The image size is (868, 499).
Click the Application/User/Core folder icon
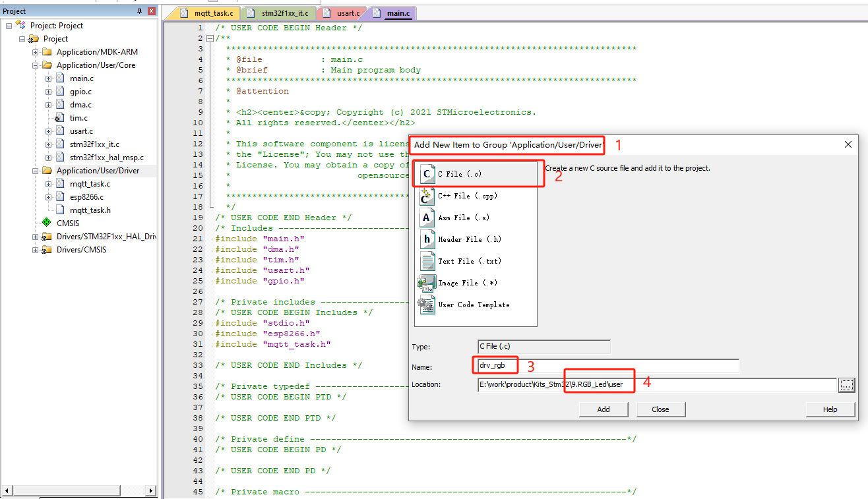47,65
